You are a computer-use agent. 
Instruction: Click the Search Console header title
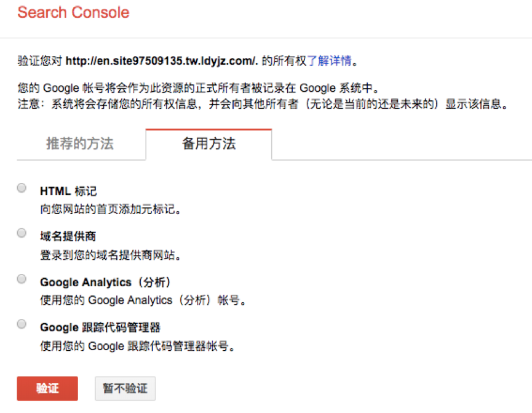[73, 12]
